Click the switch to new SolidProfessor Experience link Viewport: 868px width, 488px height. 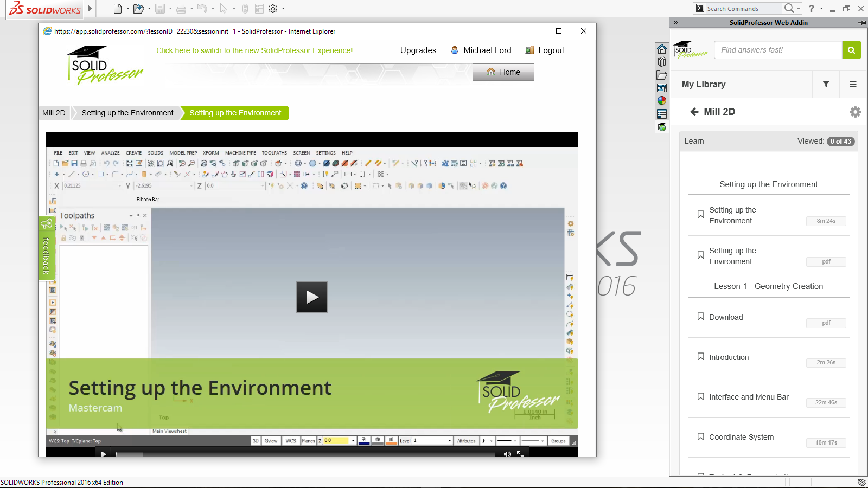[x=254, y=50]
